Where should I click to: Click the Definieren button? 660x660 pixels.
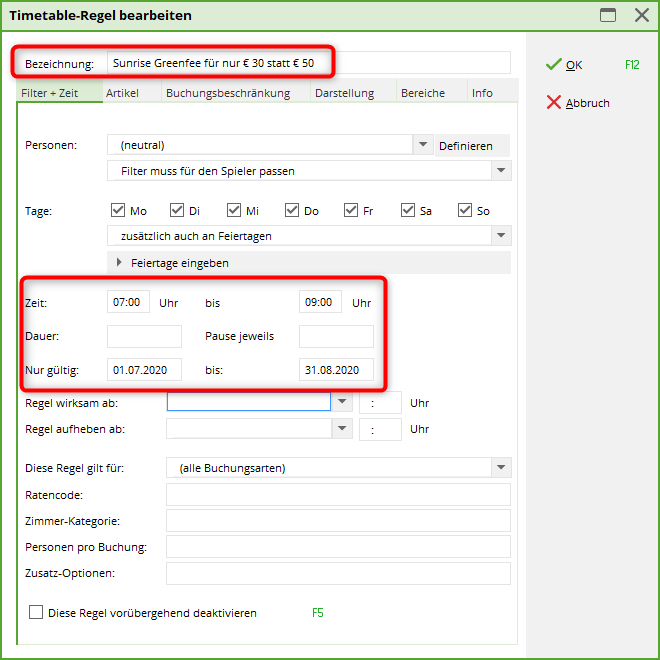pos(465,146)
